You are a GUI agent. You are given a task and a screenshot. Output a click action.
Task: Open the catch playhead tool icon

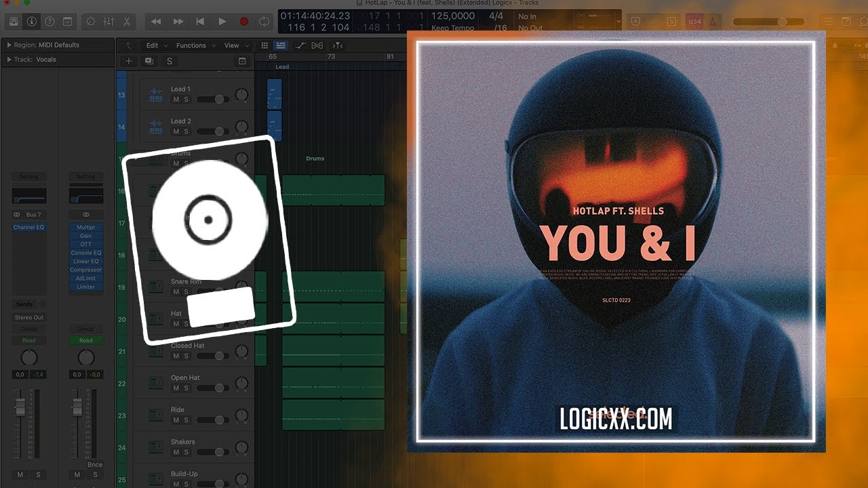(338, 45)
